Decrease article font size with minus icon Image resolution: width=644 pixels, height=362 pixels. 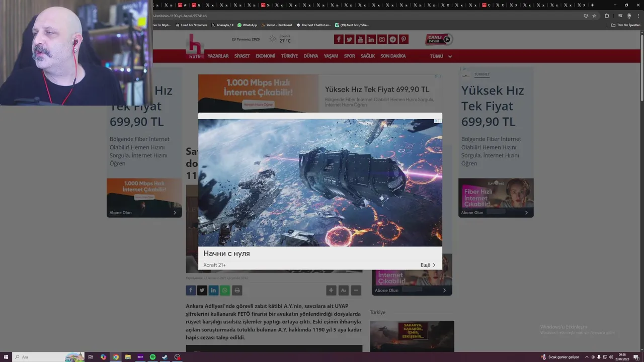356,290
